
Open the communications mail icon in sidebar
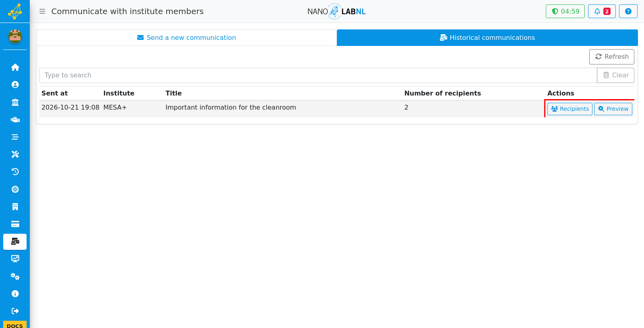[x=15, y=241]
